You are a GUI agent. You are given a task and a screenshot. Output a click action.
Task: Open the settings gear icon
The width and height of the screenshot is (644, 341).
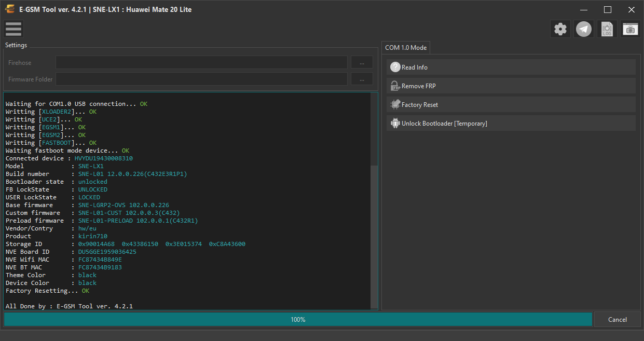pyautogui.click(x=560, y=29)
